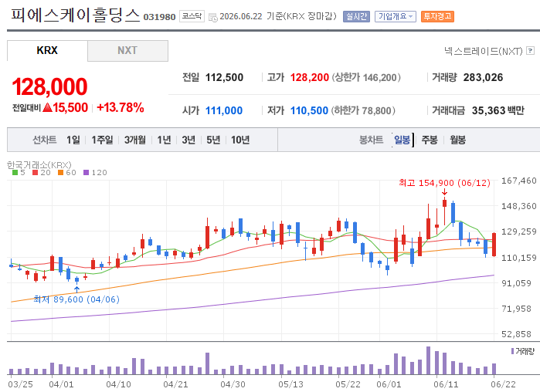Select the 1년 line chart period
The height and width of the screenshot is (392, 540).
coord(164,140)
